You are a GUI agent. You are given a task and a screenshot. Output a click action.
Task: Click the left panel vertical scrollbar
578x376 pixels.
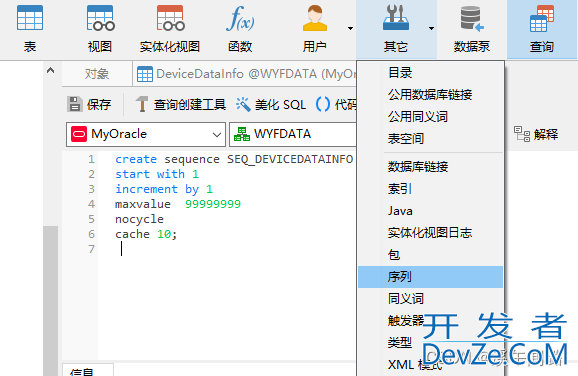[51, 300]
